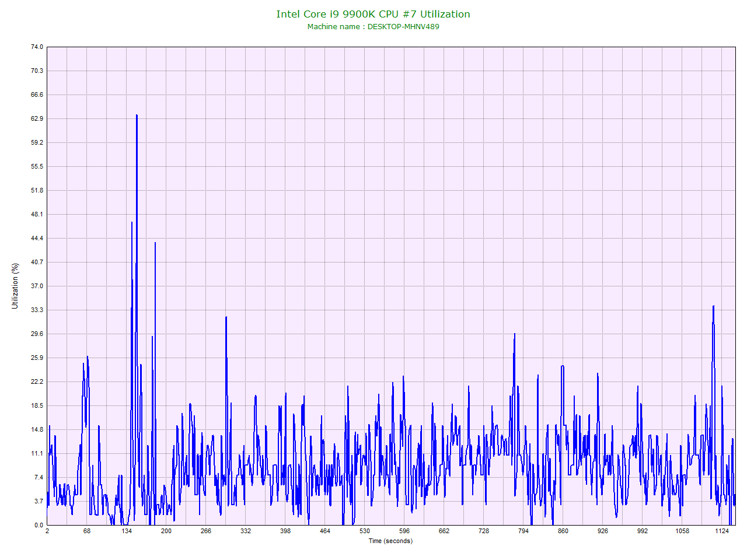Click the 66.6 utilization axis value
Viewport: 747px width, 560px height.
click(x=37, y=94)
